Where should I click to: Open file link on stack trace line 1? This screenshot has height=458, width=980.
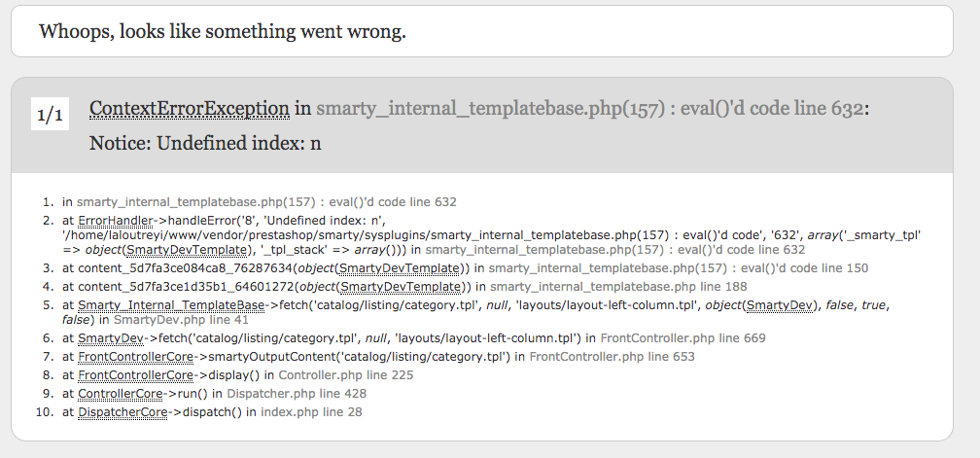tap(266, 202)
